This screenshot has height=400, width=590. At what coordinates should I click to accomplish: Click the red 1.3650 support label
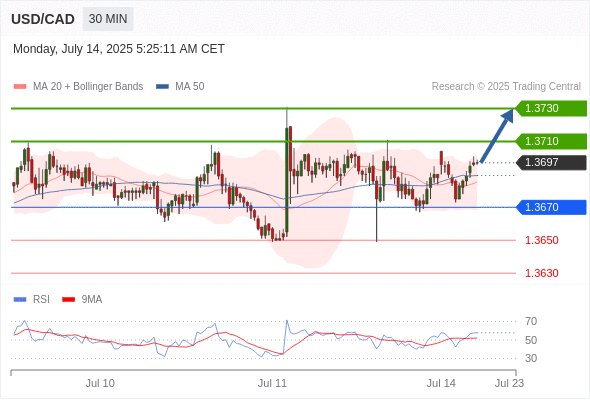pos(541,240)
